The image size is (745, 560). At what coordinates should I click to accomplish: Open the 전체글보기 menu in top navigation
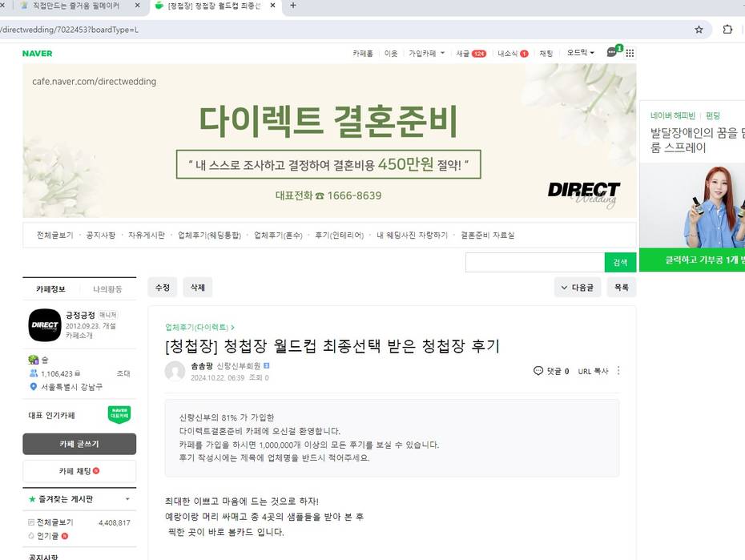(x=55, y=235)
